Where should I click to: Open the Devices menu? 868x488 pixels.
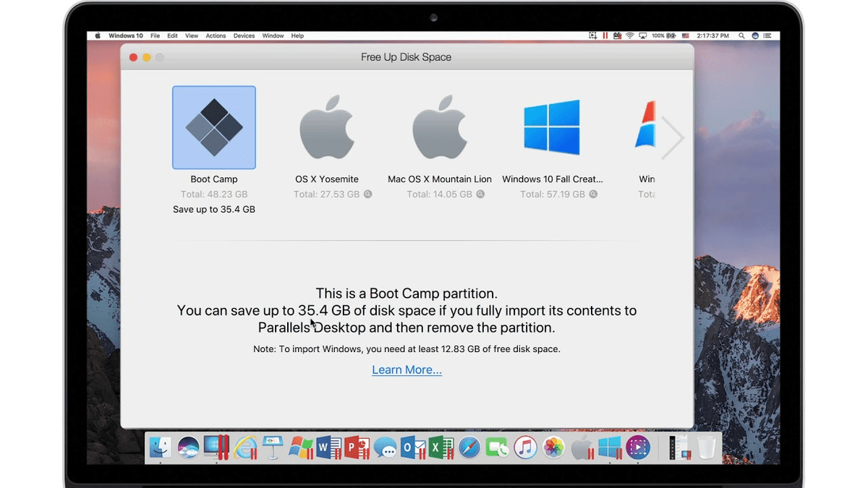coord(244,35)
